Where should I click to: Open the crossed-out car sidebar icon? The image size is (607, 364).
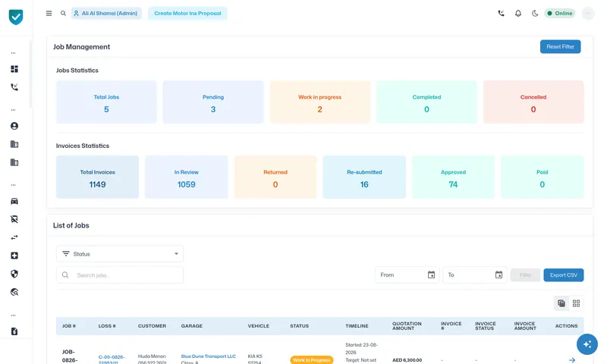[14, 219]
